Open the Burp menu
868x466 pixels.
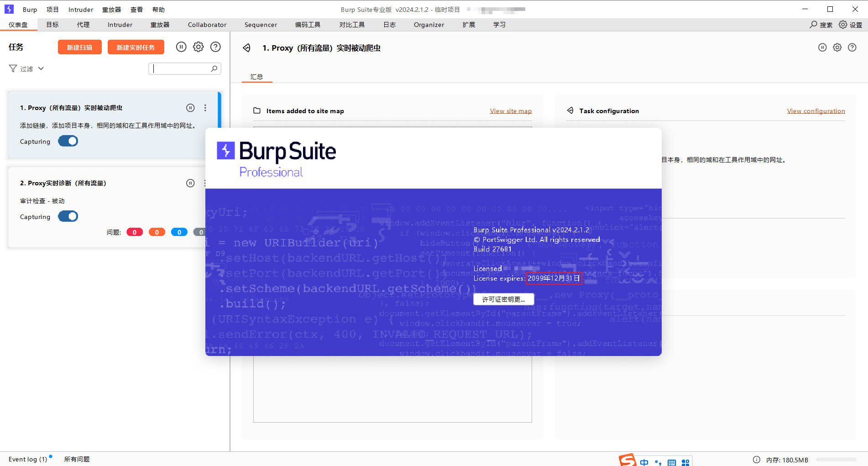pyautogui.click(x=30, y=10)
